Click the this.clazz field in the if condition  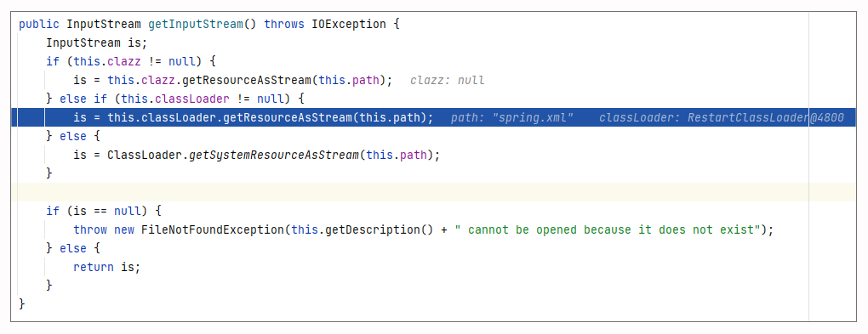coord(107,61)
